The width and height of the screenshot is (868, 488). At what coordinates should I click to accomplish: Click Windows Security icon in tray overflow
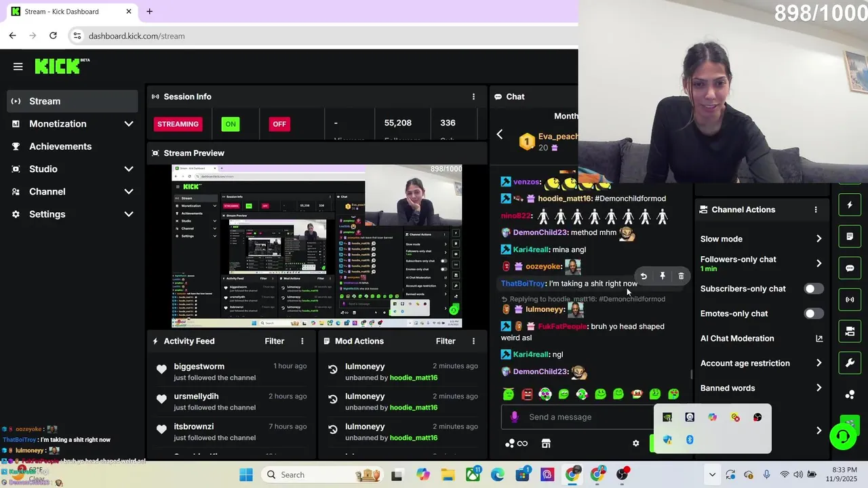pyautogui.click(x=667, y=440)
